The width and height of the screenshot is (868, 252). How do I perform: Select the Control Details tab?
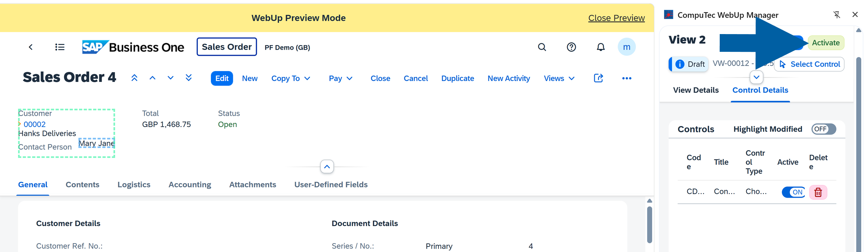tap(760, 90)
